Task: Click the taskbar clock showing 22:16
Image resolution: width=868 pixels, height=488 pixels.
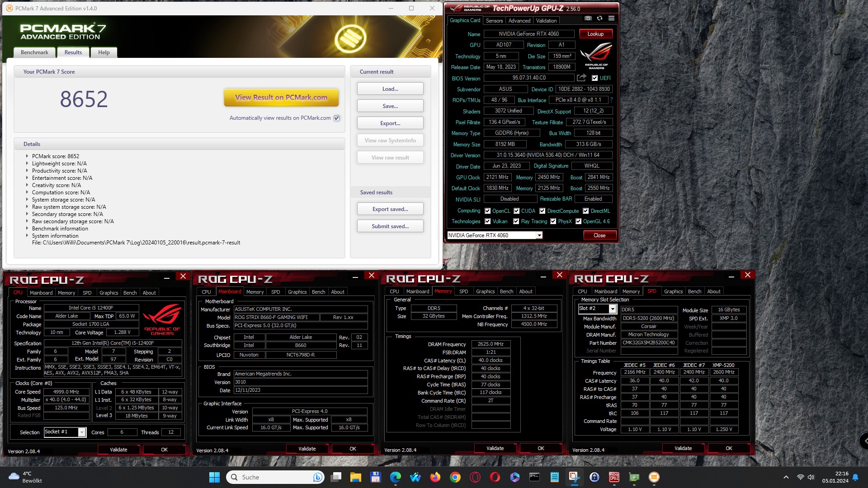Action: click(835, 477)
